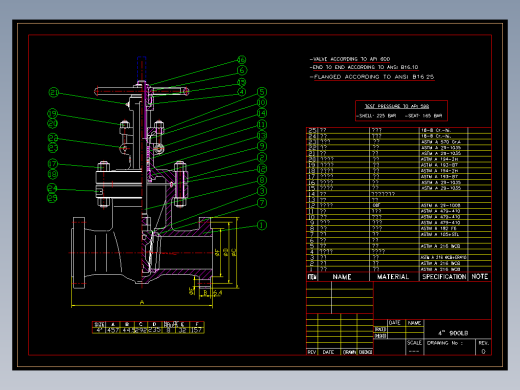Select part balloon number 5
Image resolution: width=520 pixels, height=390 pixels.
(x=262, y=92)
